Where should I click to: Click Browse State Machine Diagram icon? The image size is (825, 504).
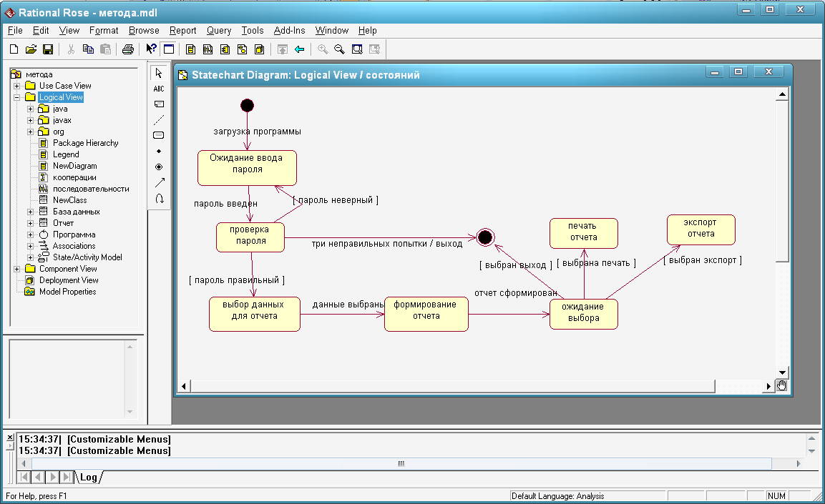[242, 49]
